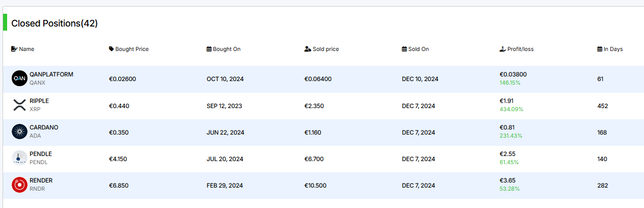Click the calendar icon beside In Days
The width and height of the screenshot is (644, 208).
click(x=600, y=49)
